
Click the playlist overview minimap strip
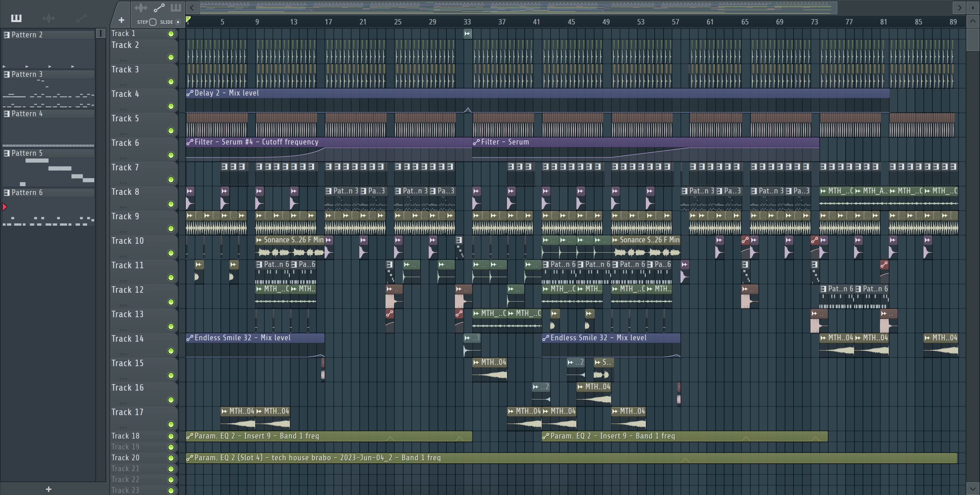[518, 7]
